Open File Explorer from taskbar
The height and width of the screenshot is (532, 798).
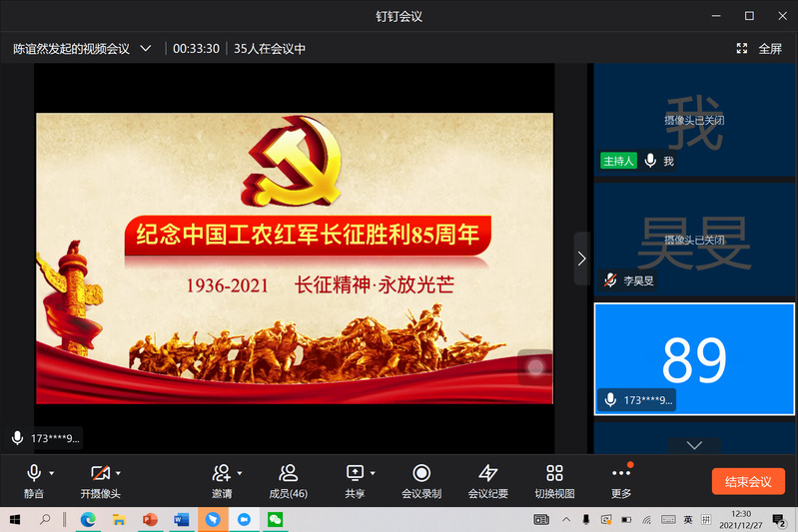(119, 519)
